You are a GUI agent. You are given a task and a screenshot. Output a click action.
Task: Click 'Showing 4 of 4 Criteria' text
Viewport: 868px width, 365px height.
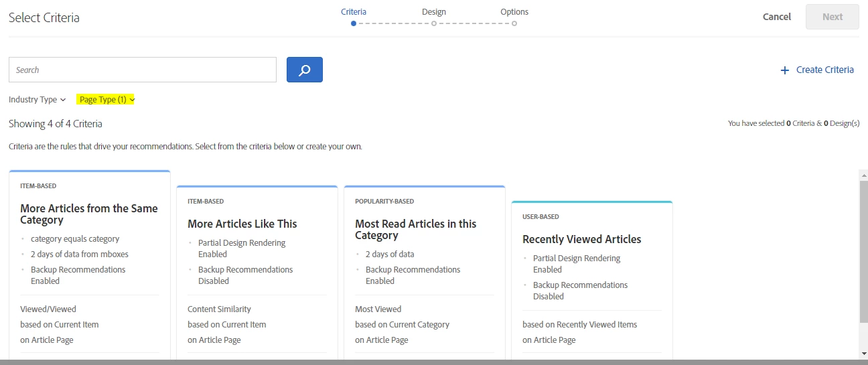pyautogui.click(x=56, y=124)
